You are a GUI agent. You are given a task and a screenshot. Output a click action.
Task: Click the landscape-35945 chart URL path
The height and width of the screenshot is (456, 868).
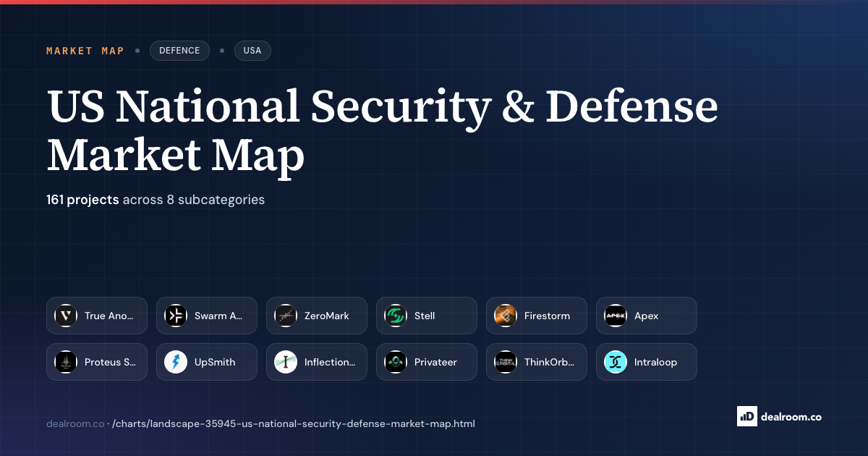(294, 423)
